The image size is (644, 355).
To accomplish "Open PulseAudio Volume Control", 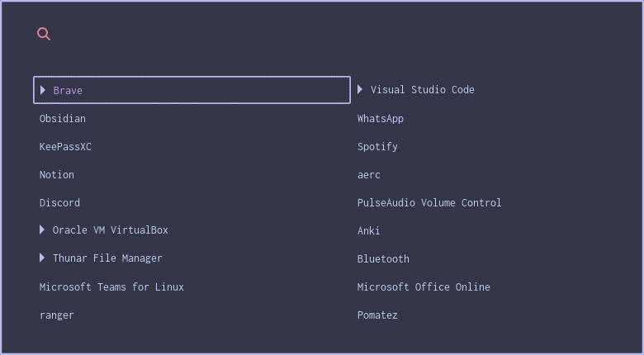I will 429,203.
